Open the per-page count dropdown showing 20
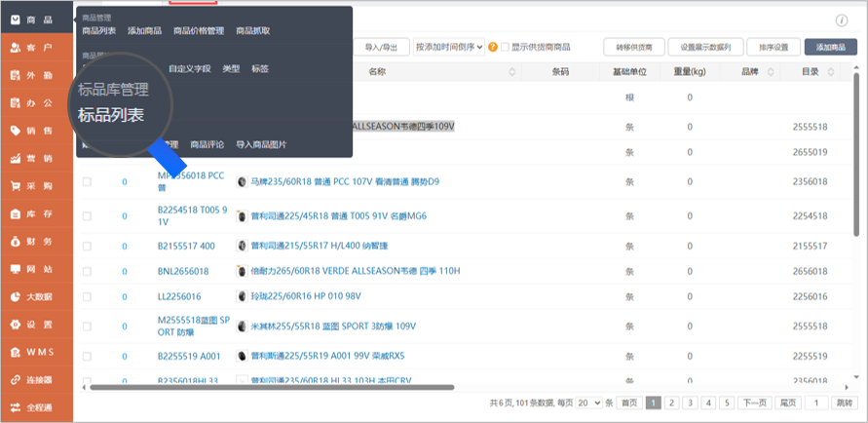 coord(588,403)
